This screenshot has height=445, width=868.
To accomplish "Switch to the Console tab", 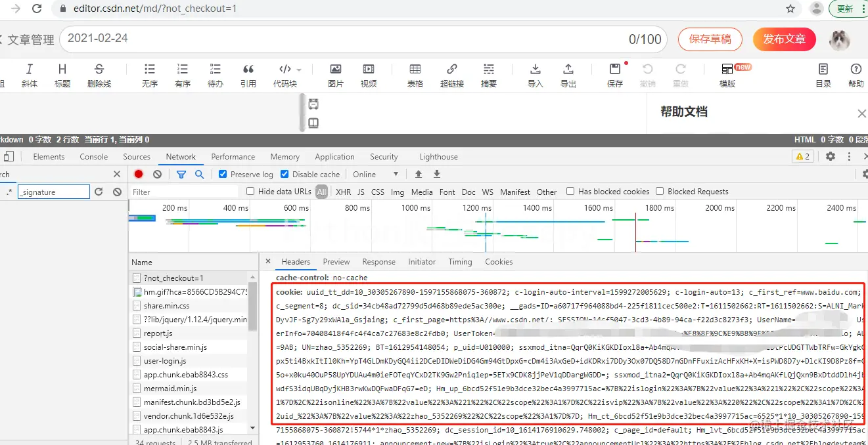I will pos(94,157).
